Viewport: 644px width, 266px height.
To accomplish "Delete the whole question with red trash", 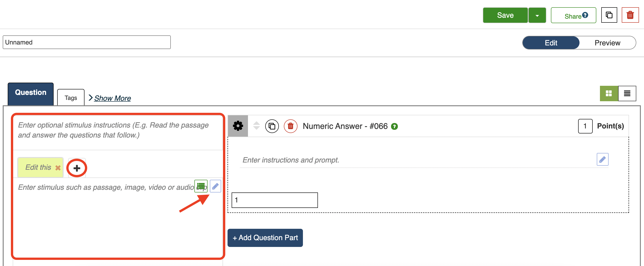I will [630, 15].
